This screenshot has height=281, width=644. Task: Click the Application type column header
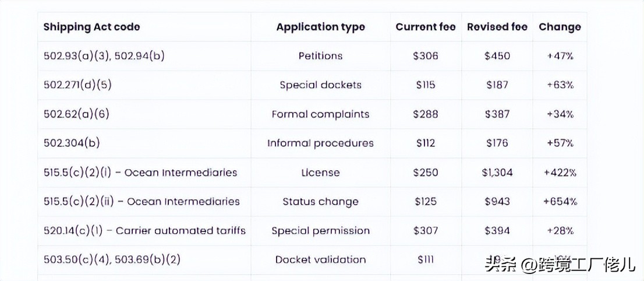click(x=320, y=27)
